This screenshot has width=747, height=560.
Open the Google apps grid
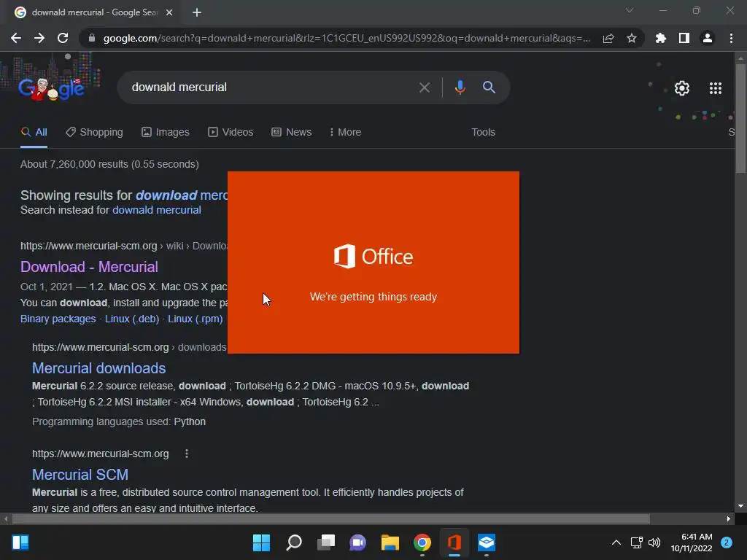[x=715, y=88]
